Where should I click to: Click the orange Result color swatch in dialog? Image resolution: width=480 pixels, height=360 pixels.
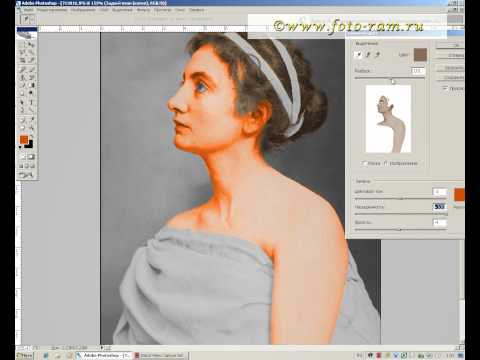[x=459, y=195]
